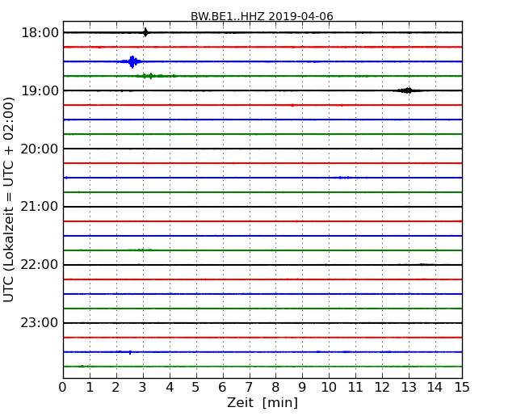
Task: Click x-axis tick label 8
Action: coord(275,388)
